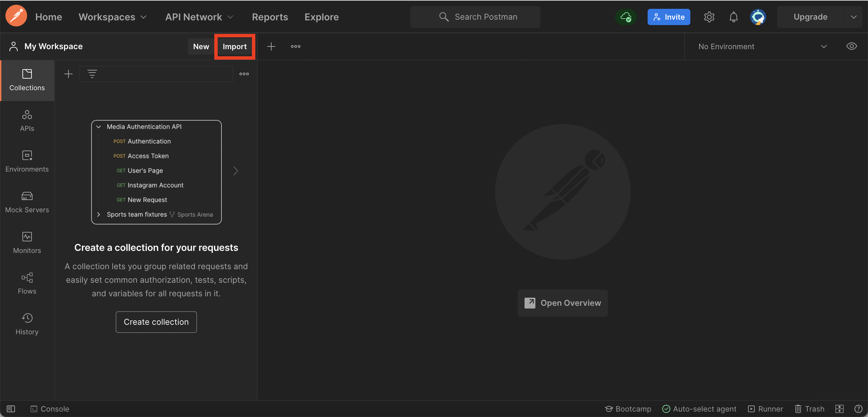Expand the Sports team fixtures collection
This screenshot has height=417, width=868.
(98, 214)
